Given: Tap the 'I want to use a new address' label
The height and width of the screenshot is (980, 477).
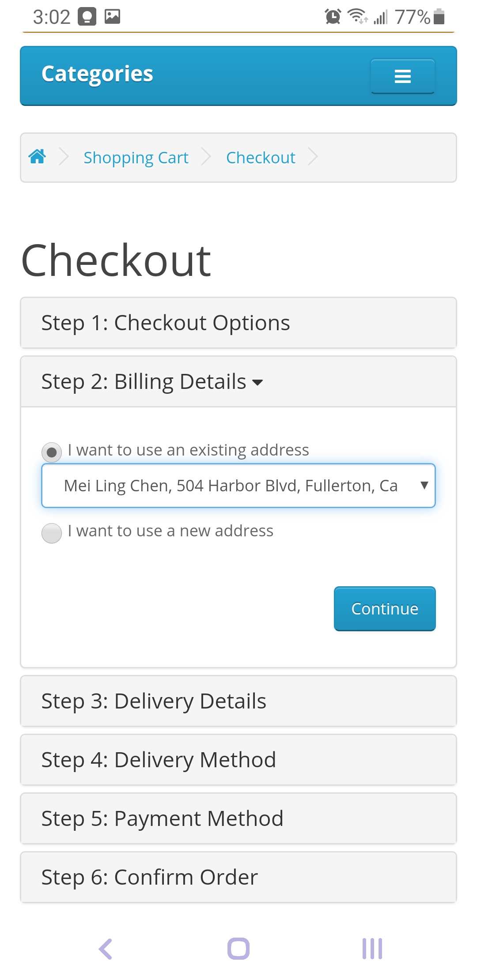Looking at the screenshot, I should (170, 531).
